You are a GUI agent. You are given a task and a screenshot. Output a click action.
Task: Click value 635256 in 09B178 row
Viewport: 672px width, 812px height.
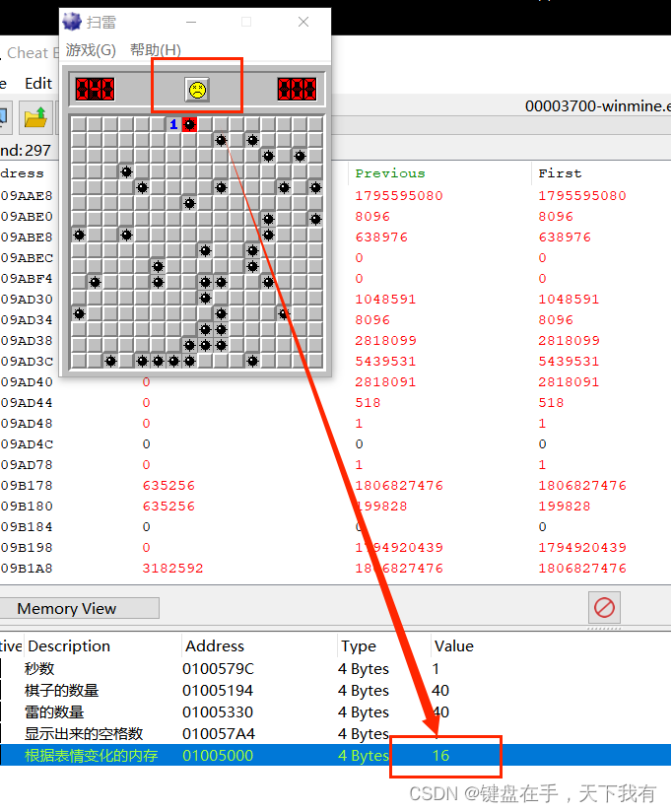coord(168,486)
